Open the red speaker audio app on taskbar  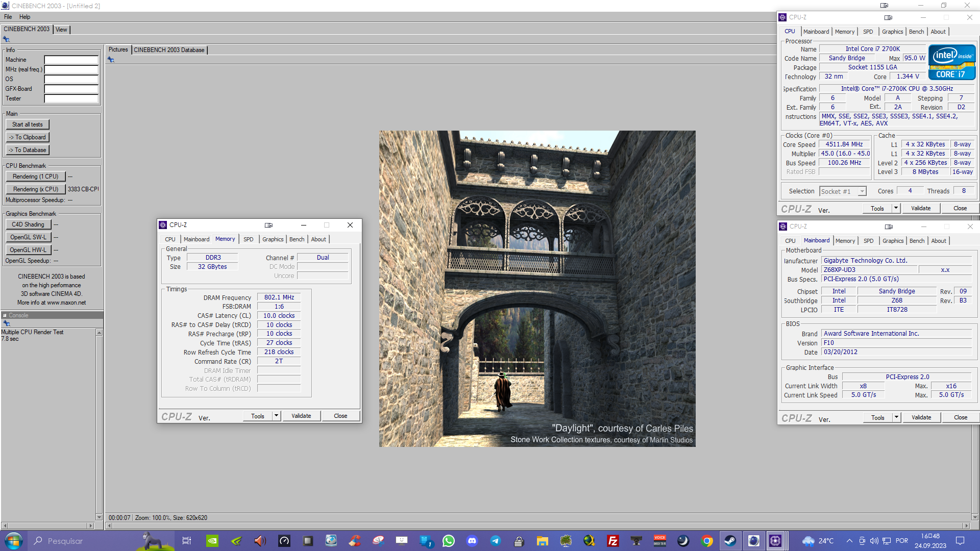click(x=260, y=541)
